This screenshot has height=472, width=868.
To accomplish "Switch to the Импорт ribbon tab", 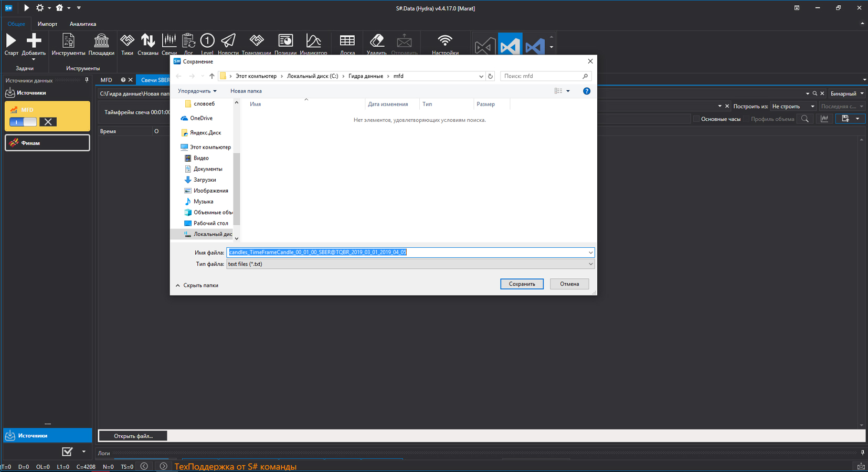I will click(47, 24).
